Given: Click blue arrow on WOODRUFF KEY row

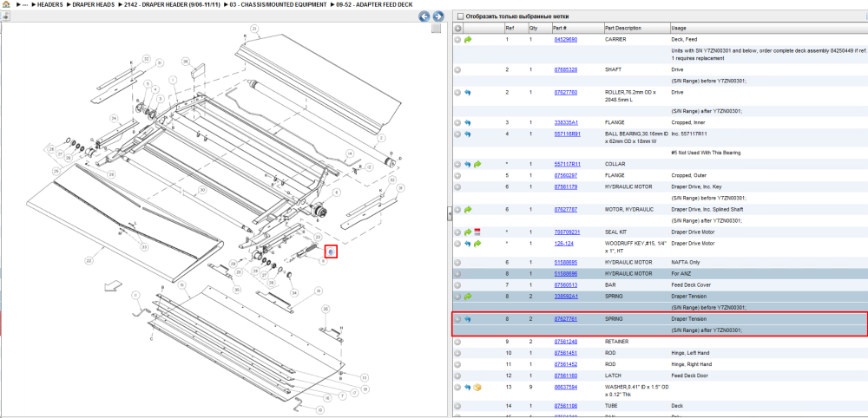Looking at the screenshot, I should point(468,244).
